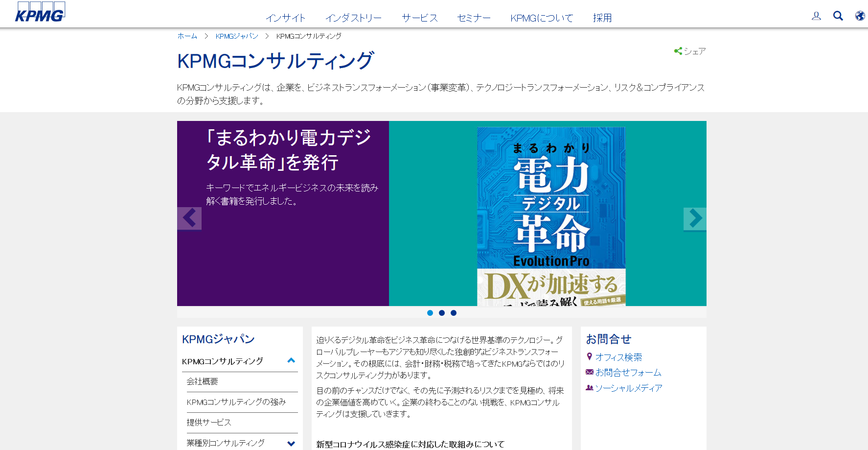Click the KPMG logo
This screenshot has width=868, height=450.
coord(40,12)
